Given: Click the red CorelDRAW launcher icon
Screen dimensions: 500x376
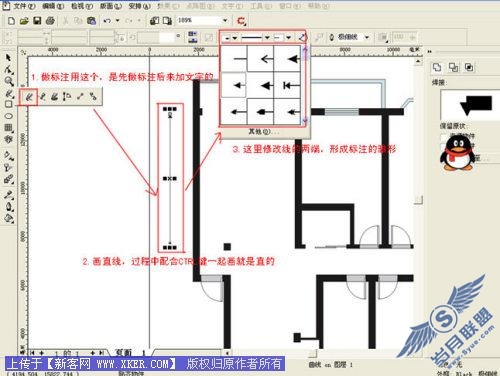Looking at the screenshot, I should pyautogui.click(x=241, y=21).
